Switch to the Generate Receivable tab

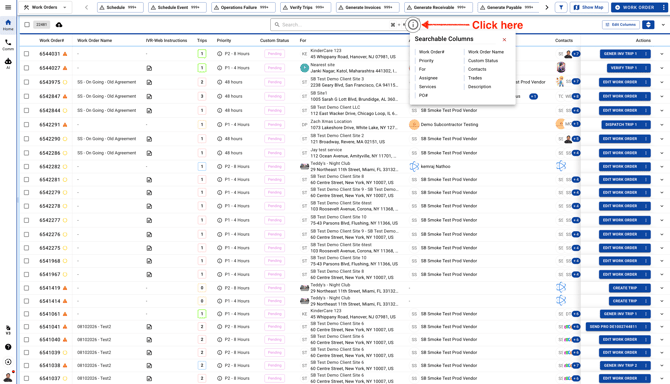(x=438, y=7)
